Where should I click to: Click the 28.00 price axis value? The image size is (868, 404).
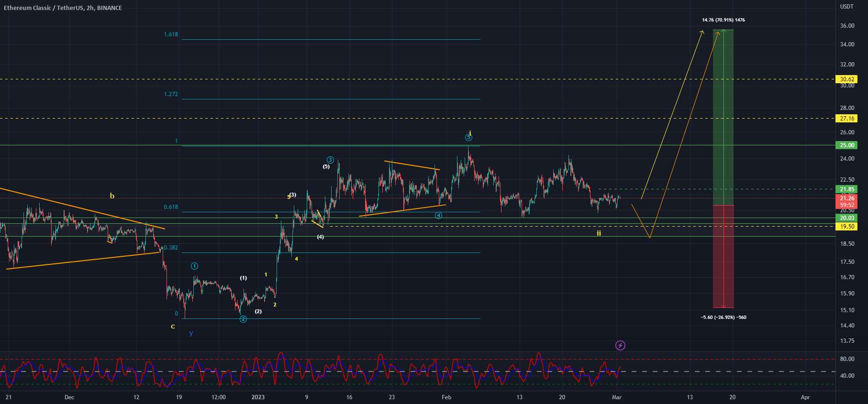coord(847,108)
